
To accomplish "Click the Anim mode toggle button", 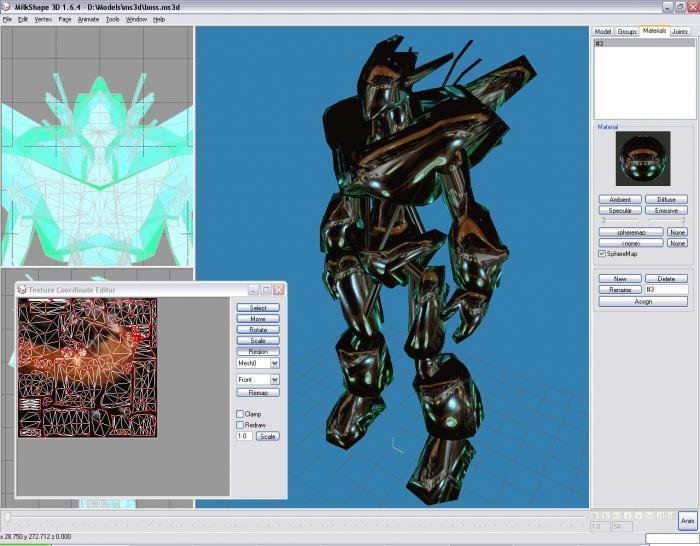I will coord(687,521).
